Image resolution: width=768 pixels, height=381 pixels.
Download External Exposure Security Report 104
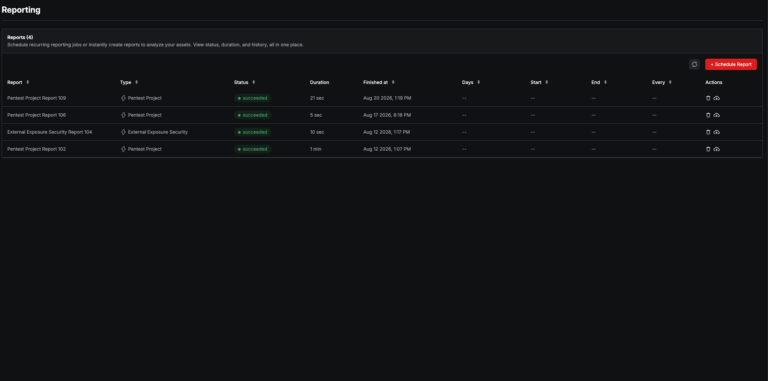pos(717,132)
